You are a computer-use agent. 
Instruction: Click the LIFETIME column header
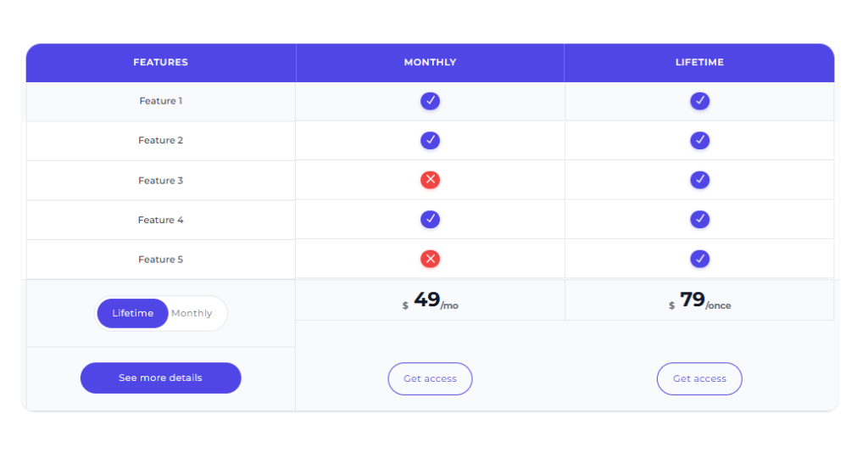699,62
